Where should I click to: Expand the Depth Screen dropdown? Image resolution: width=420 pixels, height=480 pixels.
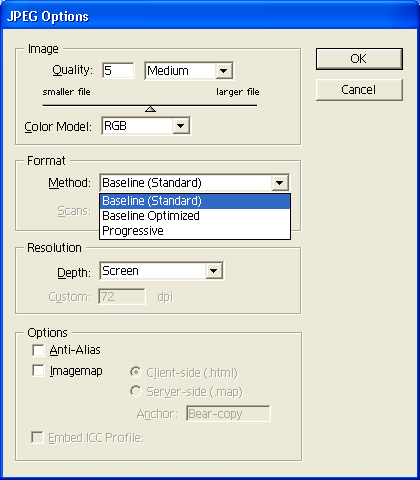213,271
